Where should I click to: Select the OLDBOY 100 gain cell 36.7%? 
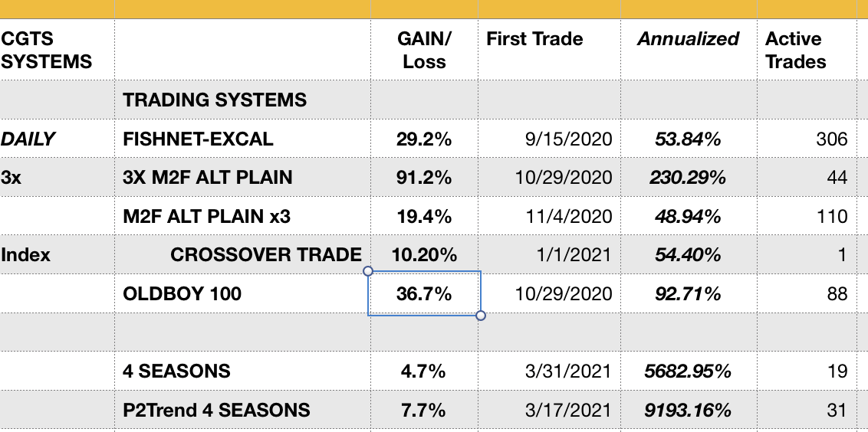click(424, 293)
